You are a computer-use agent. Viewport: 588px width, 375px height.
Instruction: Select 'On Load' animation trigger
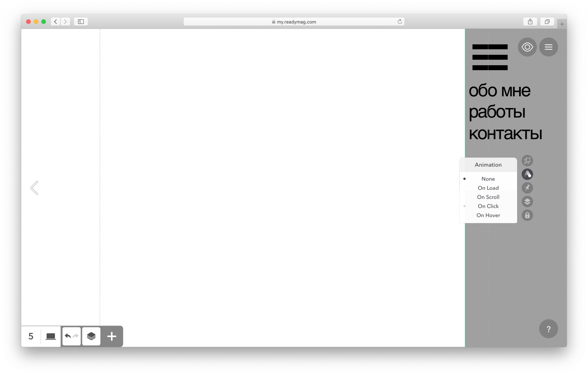tap(488, 188)
